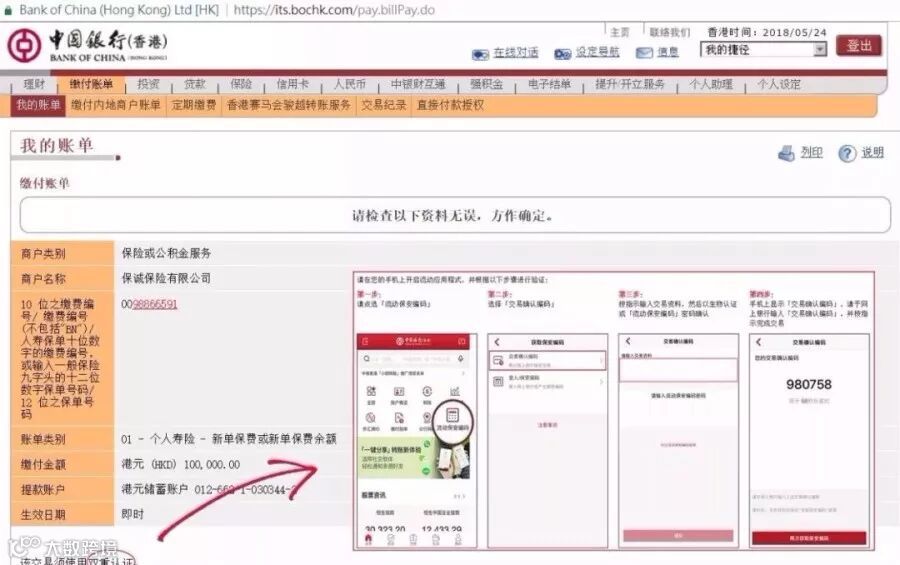Switch to the 个人助理 tab
This screenshot has width=900, height=565.
pyautogui.click(x=711, y=84)
